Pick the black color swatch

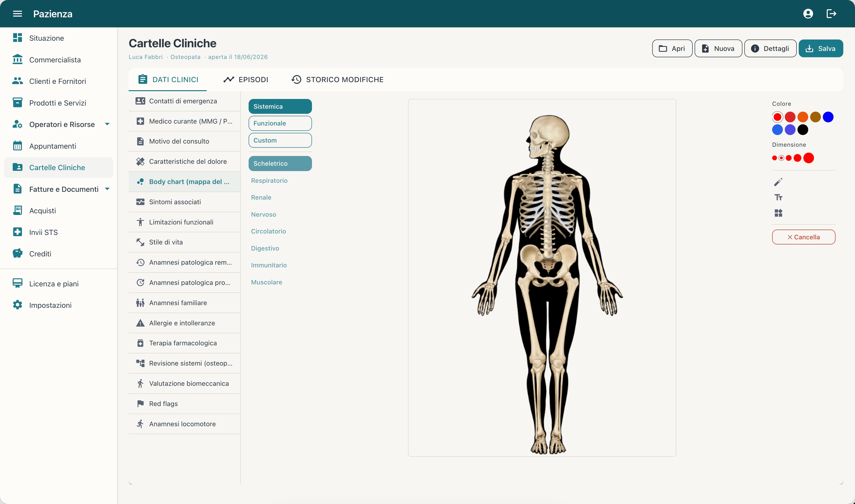(x=802, y=129)
